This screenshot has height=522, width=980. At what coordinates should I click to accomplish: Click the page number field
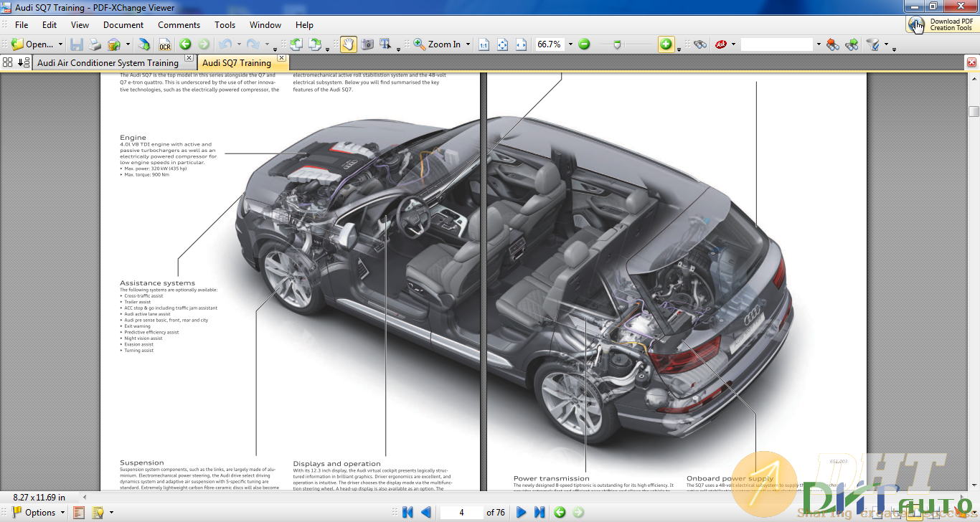[461, 512]
